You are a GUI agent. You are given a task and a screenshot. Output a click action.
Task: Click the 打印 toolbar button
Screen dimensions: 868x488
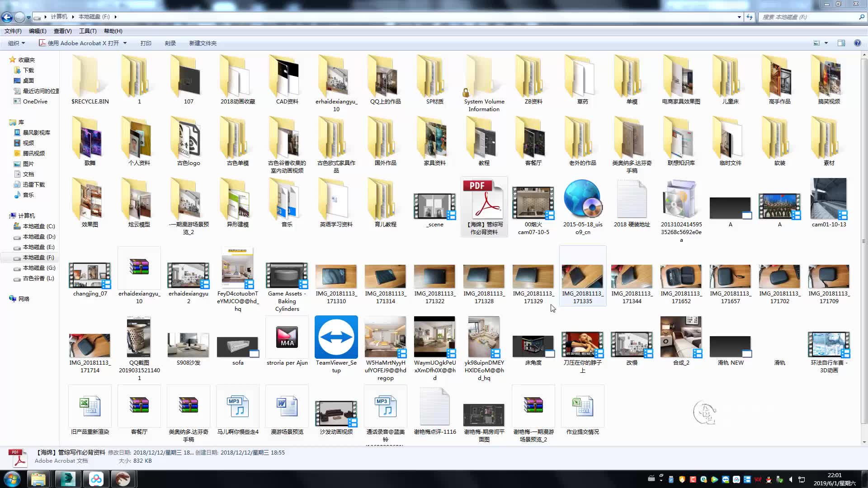(146, 43)
